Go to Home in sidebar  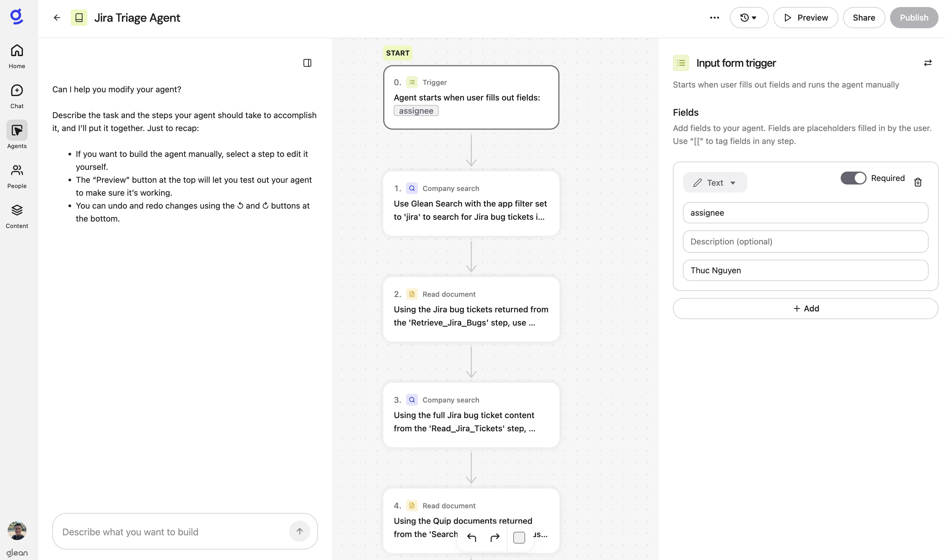17,56
